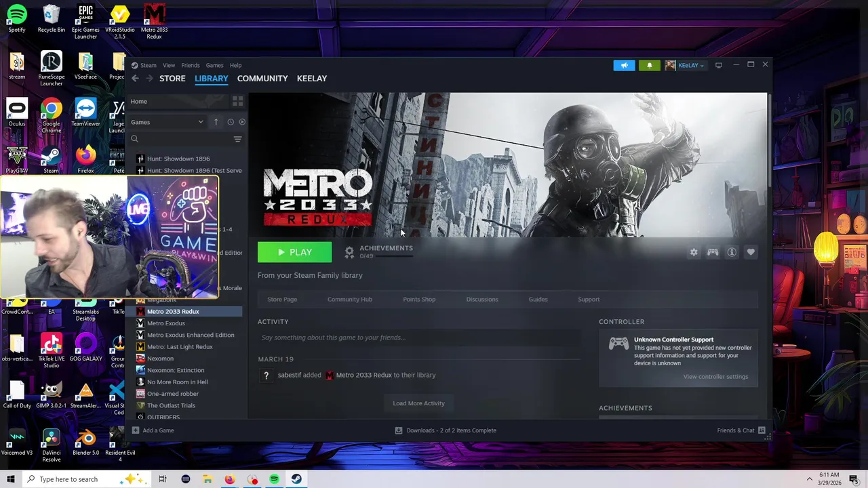This screenshot has height=488, width=868.
Task: Open the Community Hub link
Action: pos(350,299)
